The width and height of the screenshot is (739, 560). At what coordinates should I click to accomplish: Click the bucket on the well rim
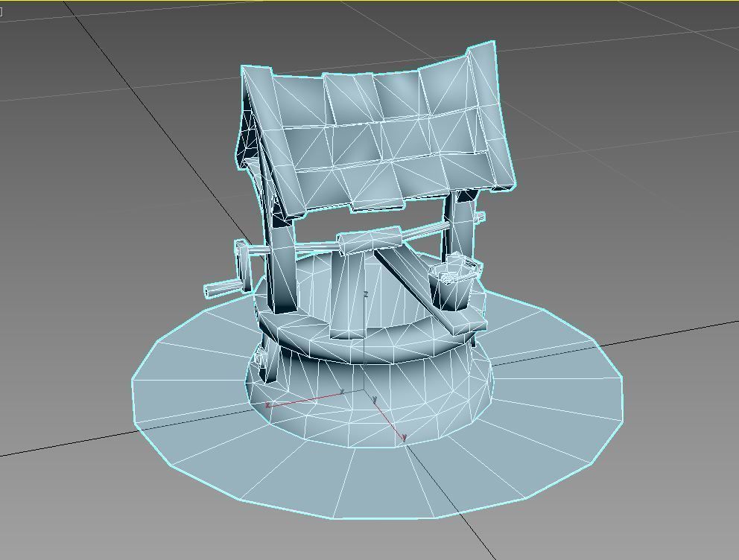[455, 282]
